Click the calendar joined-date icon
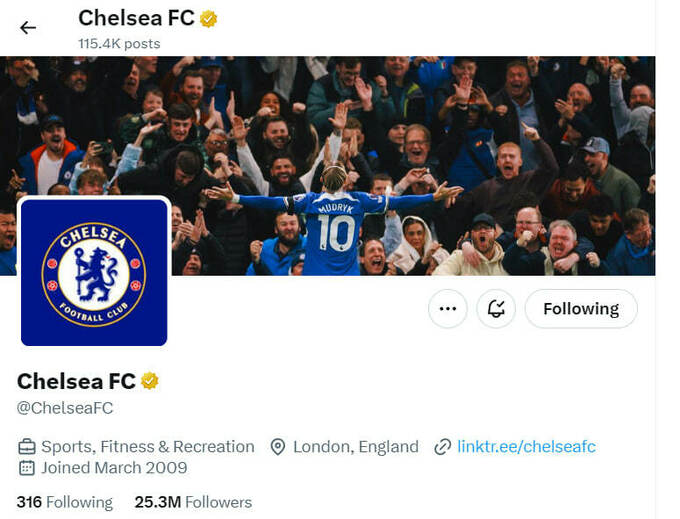The image size is (680, 519). pos(27,468)
